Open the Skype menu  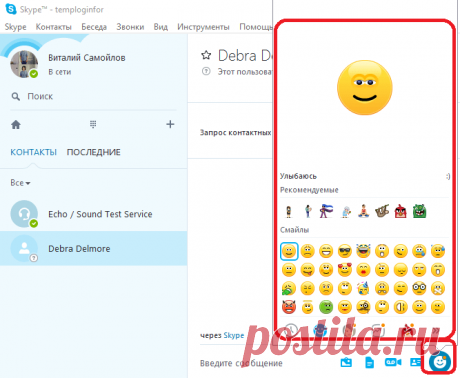(15, 27)
